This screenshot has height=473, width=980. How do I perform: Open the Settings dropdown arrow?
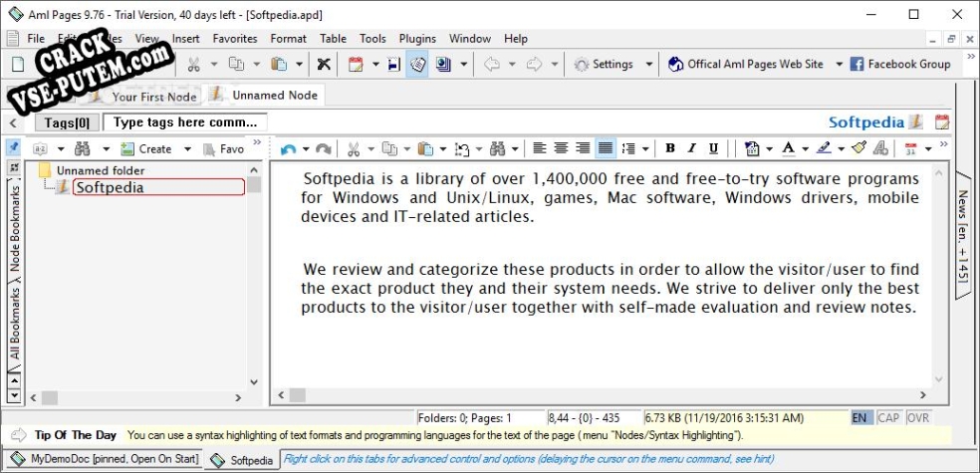(x=648, y=65)
